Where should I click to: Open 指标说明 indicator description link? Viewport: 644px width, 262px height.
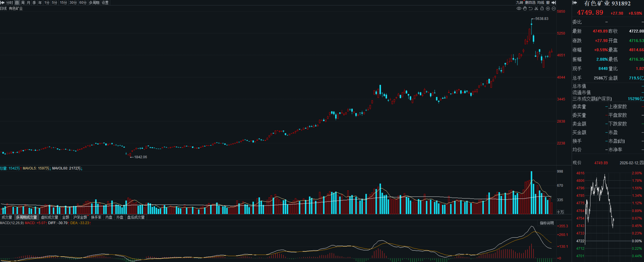(x=546, y=223)
